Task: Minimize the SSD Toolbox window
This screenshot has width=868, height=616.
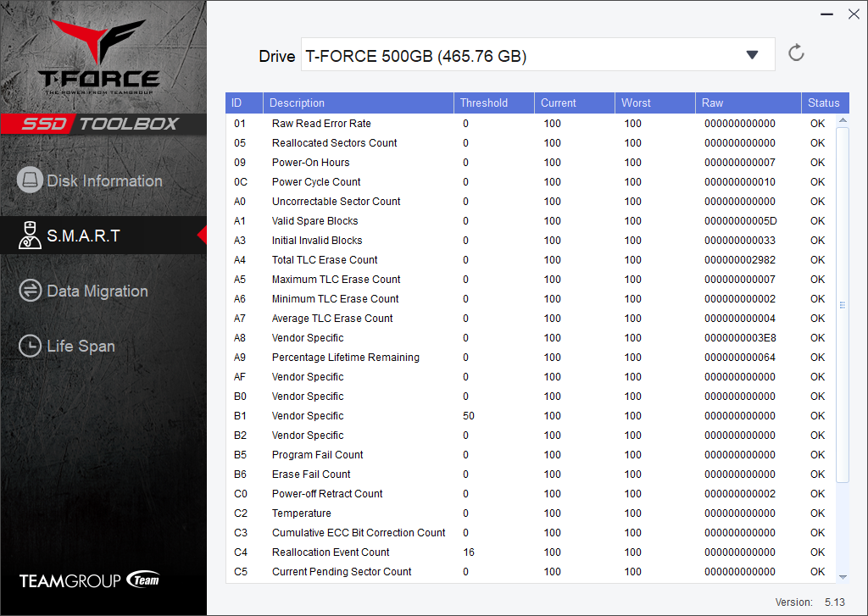Action: [826, 14]
